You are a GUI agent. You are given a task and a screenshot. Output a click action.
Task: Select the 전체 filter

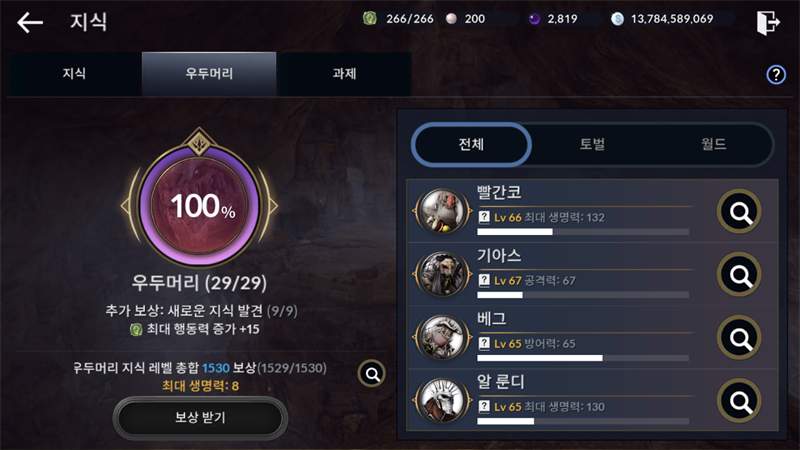[471, 144]
